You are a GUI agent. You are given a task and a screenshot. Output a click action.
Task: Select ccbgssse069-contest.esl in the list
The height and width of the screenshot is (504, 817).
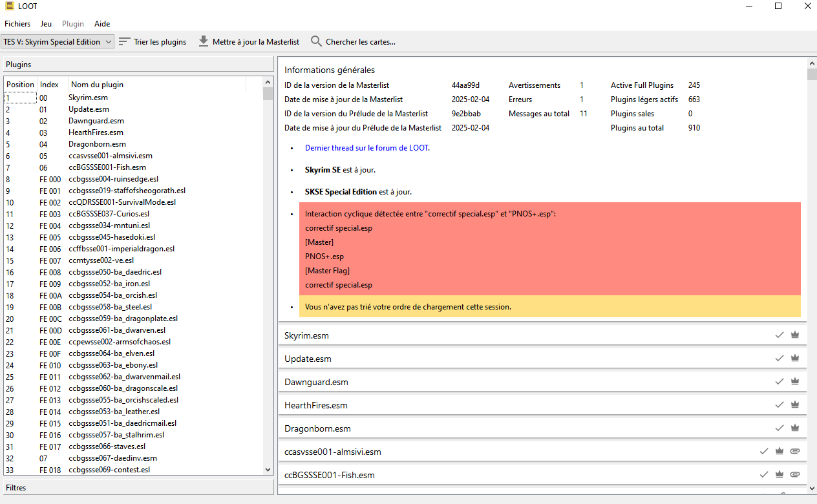[134, 470]
